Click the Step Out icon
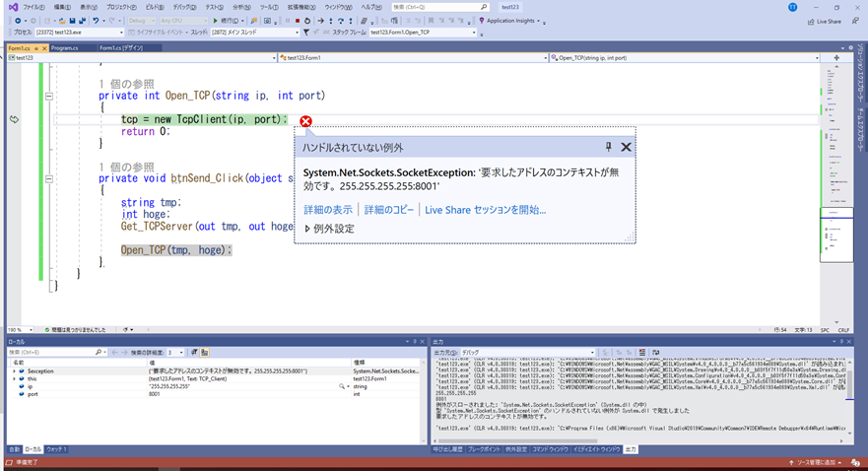Image resolution: width=868 pixels, height=471 pixels. coord(351,21)
